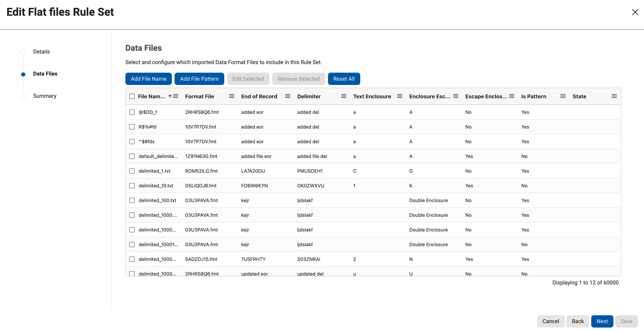The height and width of the screenshot is (332, 644).
Task: Open the Text Enclosure column menu icon
Action: coord(400,96)
